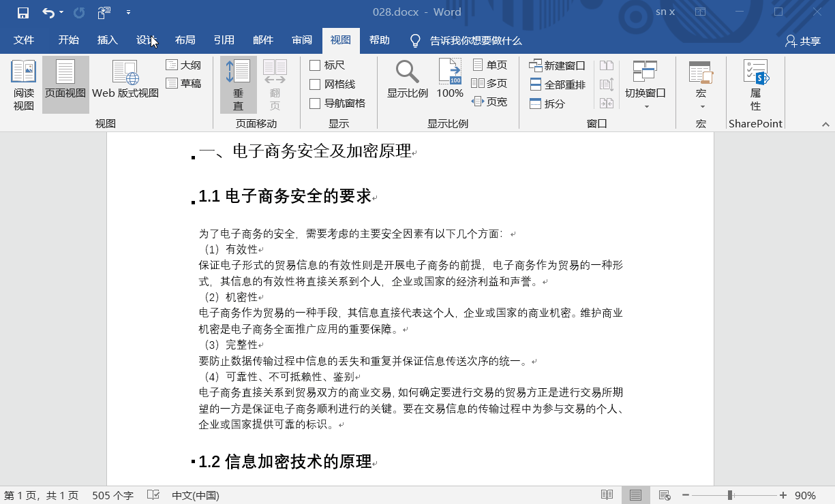Viewport: 835px width, 504px height.
Task: Click the reset window position icon
Action: tap(607, 103)
